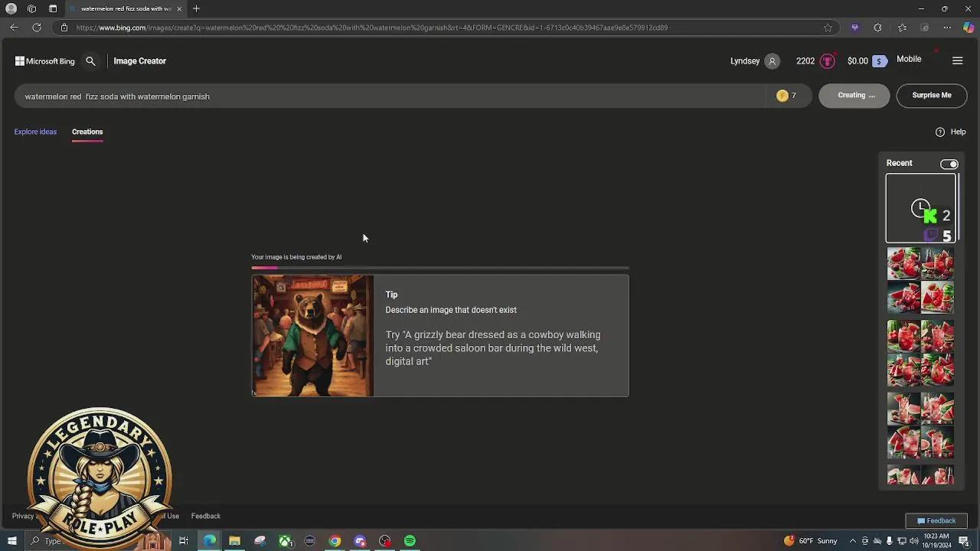This screenshot has width=980, height=551.
Task: Open the 60°F Sunny weather widget
Action: (x=811, y=541)
